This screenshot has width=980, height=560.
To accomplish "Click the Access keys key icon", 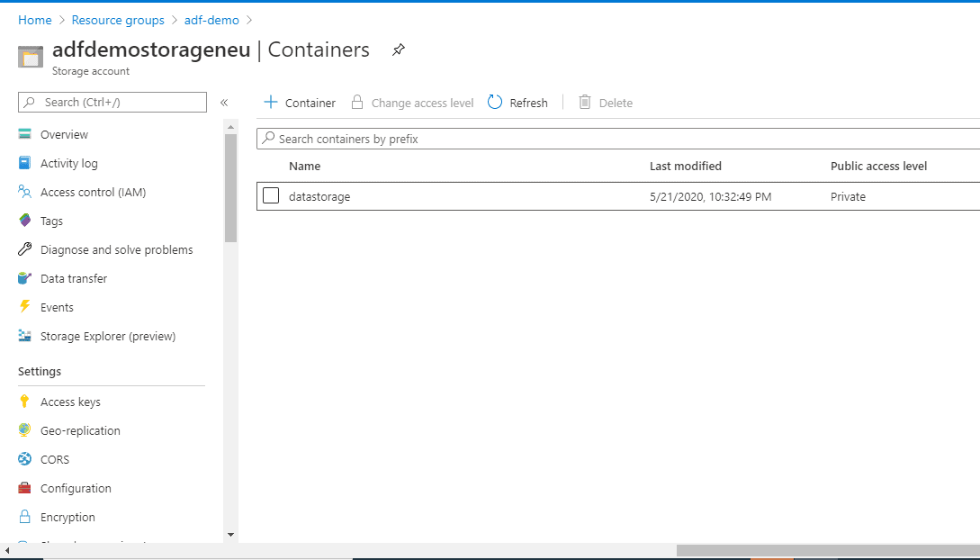I will pos(25,402).
